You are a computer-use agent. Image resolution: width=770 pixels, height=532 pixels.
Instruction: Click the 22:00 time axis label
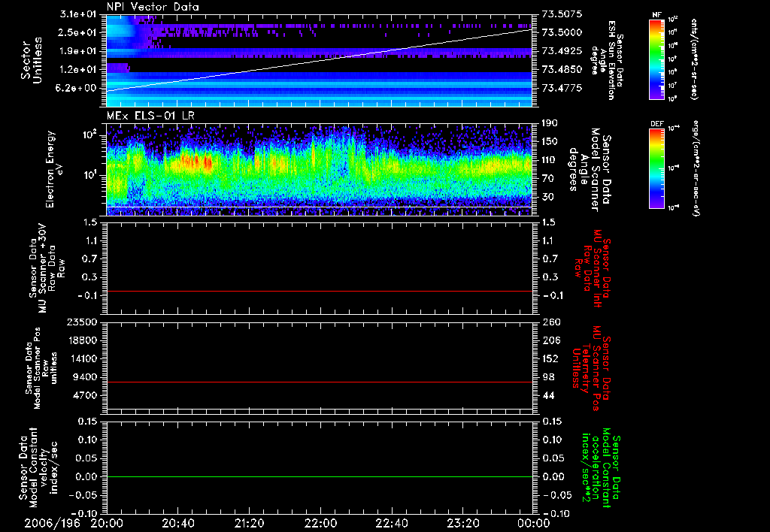coord(320,522)
